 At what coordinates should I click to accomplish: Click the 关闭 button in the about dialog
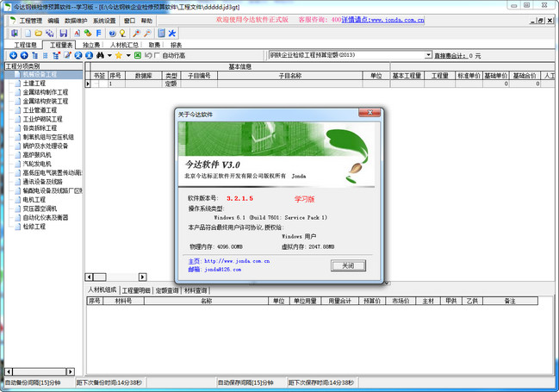(x=348, y=265)
